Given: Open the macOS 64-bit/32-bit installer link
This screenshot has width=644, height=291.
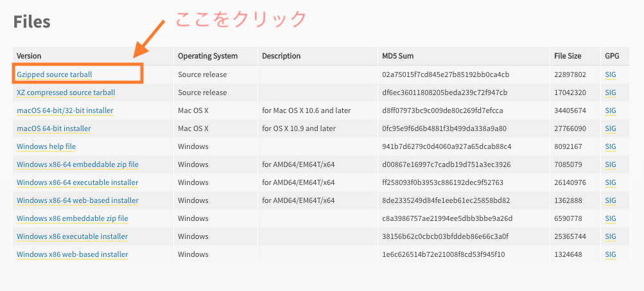Looking at the screenshot, I should [x=65, y=110].
